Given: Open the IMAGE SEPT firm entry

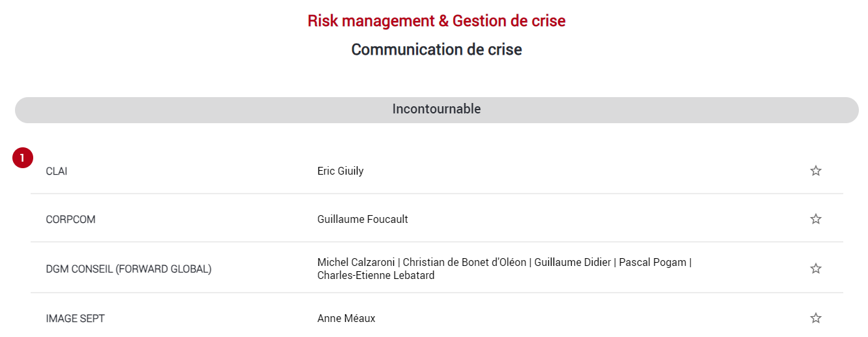Looking at the screenshot, I should click(75, 319).
